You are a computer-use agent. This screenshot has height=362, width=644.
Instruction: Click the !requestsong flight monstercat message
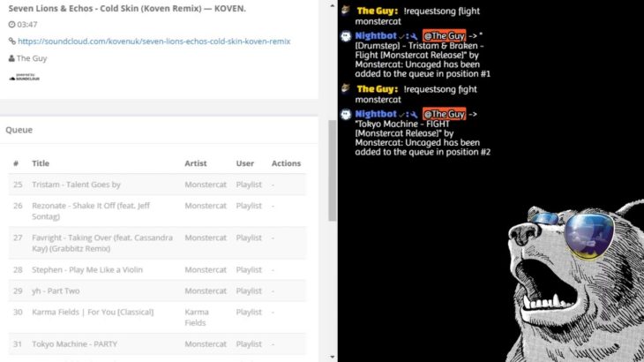click(417, 16)
